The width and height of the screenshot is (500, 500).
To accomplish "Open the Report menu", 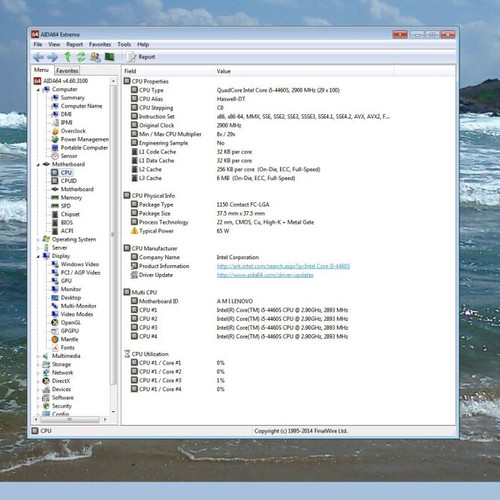I will point(74,44).
